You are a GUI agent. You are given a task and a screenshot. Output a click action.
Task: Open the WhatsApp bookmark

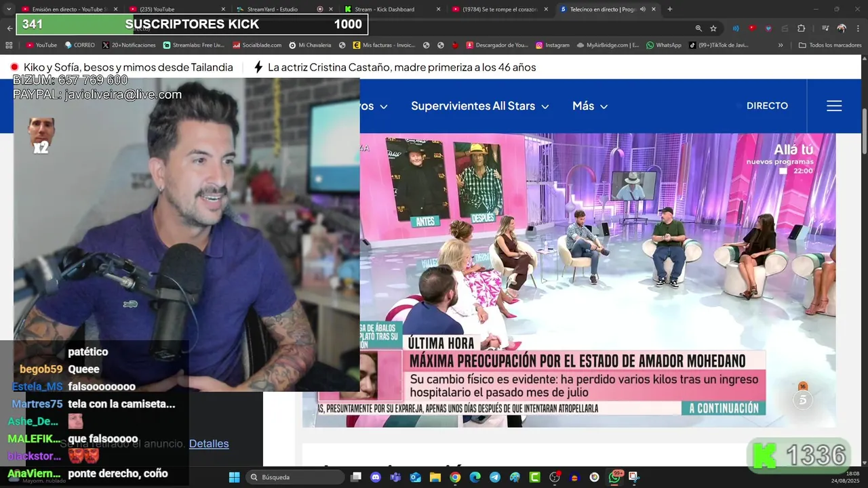664,45
